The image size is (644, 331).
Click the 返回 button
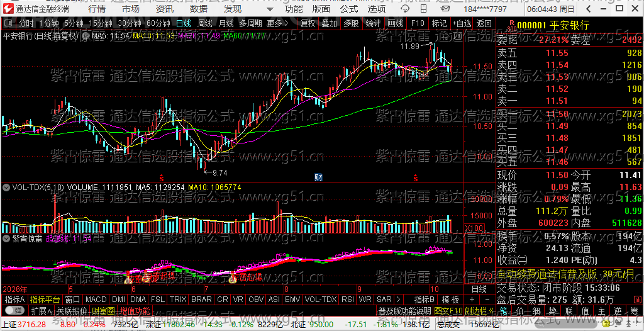pos(484,23)
